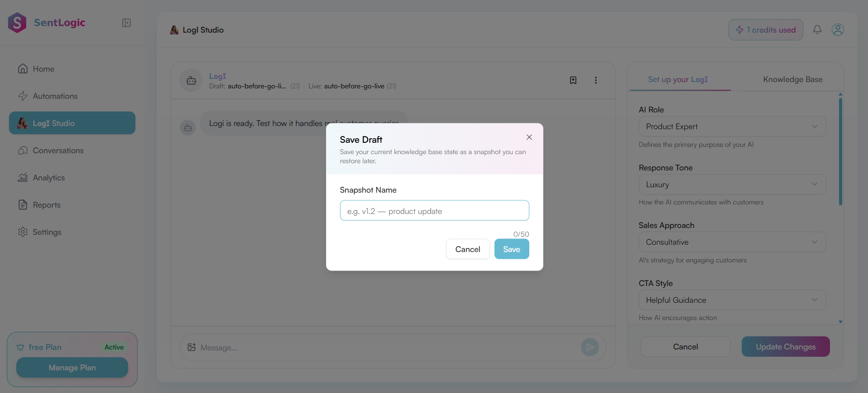The width and height of the screenshot is (868, 393).
Task: Expand the CTA Style dropdown
Action: (x=732, y=300)
